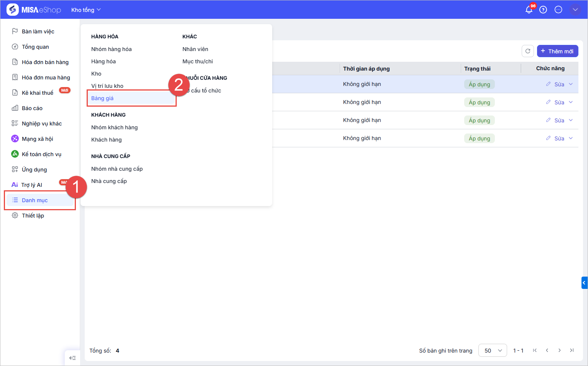
Task: Go to the last page arrow
Action: (572, 350)
